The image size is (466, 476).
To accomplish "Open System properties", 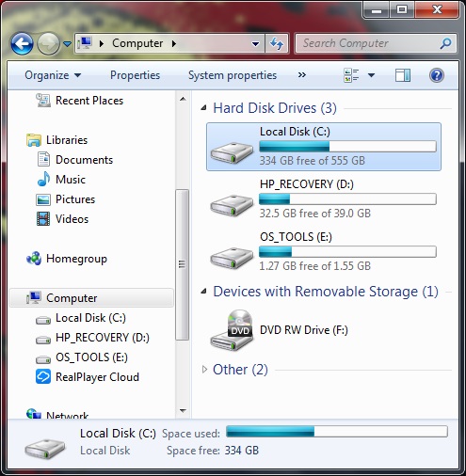I will point(233,75).
